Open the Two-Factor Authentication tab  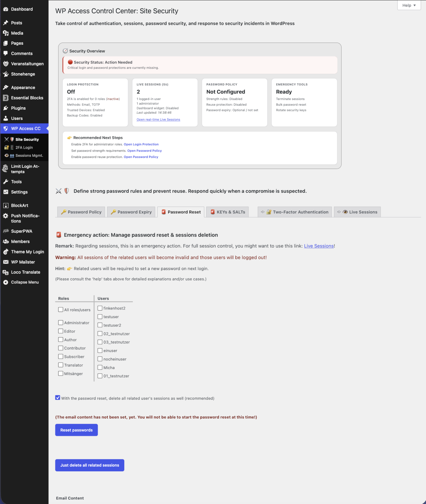point(295,212)
